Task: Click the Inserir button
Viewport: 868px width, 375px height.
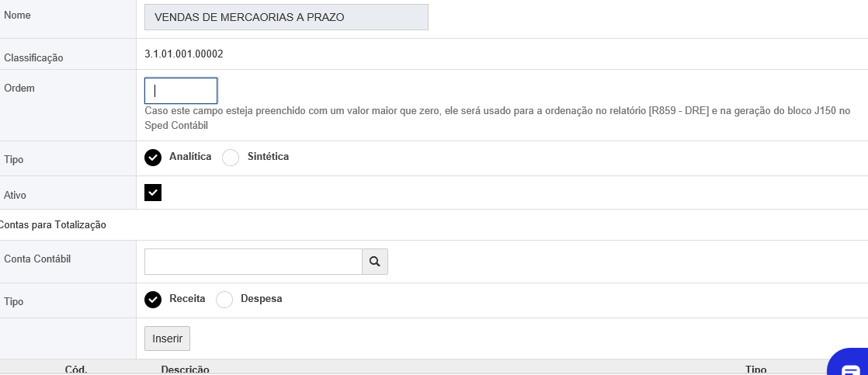Action: pos(167,339)
